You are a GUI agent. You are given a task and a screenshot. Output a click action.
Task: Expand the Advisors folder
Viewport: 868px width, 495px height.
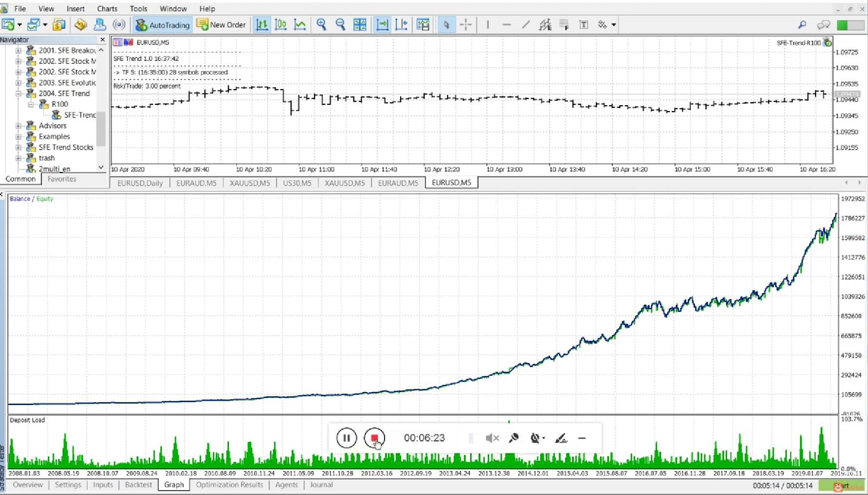18,126
